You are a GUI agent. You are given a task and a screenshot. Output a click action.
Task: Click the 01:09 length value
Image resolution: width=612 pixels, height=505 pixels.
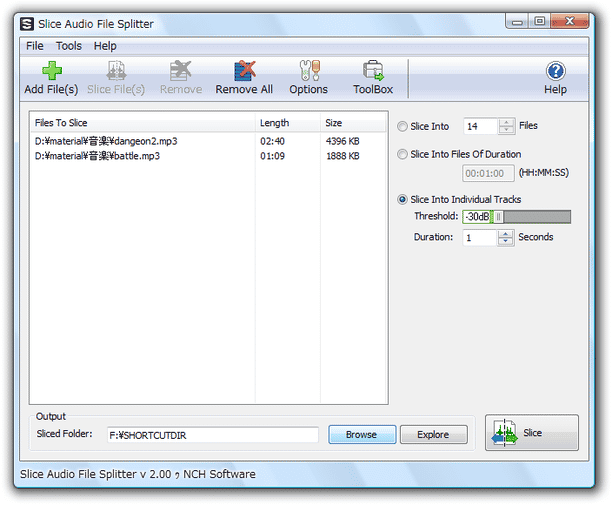click(x=272, y=156)
